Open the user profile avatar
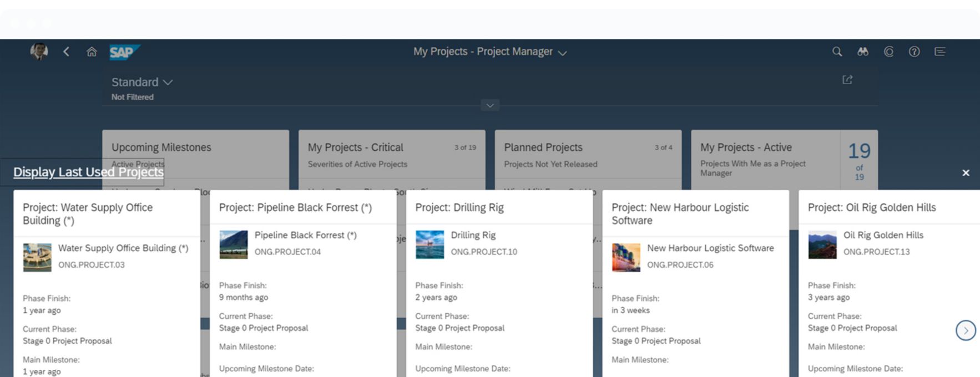Viewport: 980px width, 377px height. 39,52
